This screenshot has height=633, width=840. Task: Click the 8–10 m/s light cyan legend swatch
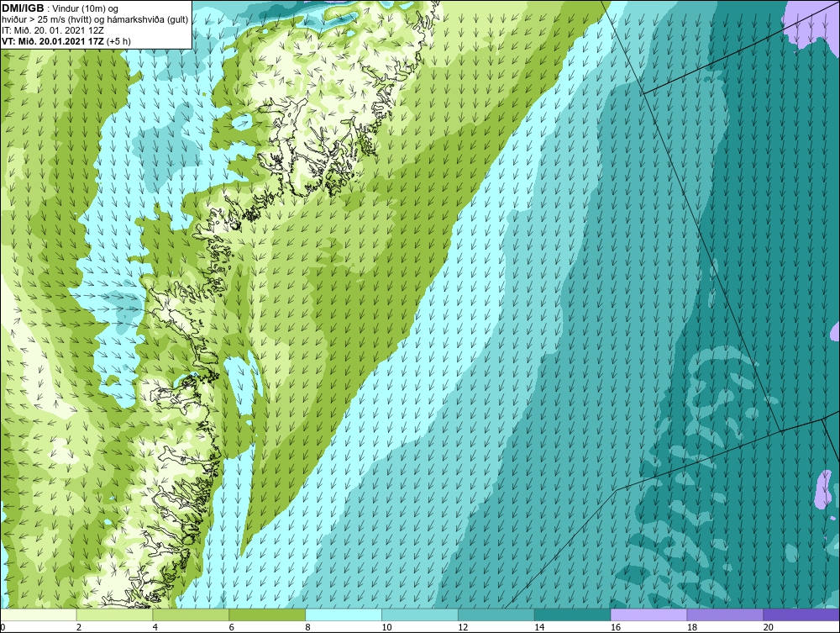click(344, 615)
